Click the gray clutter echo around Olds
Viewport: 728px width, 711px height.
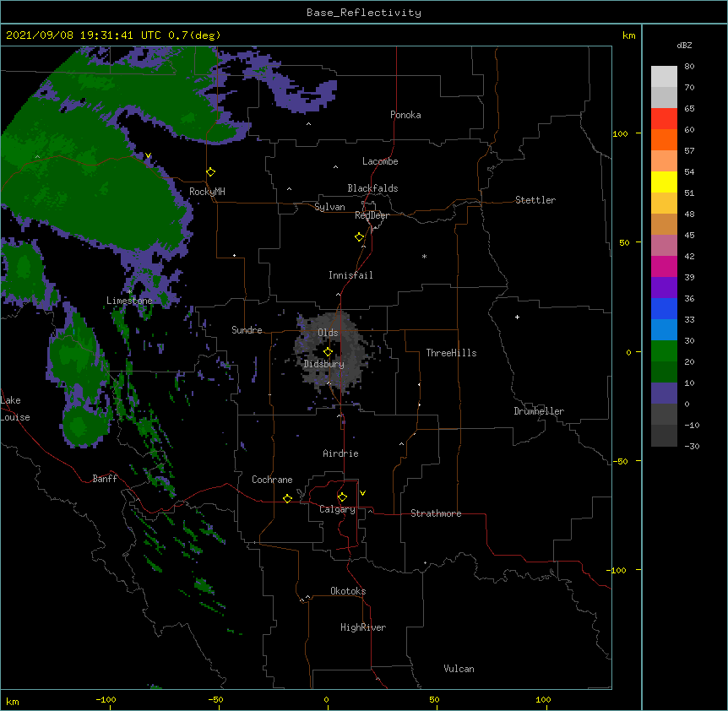[x=332, y=353]
